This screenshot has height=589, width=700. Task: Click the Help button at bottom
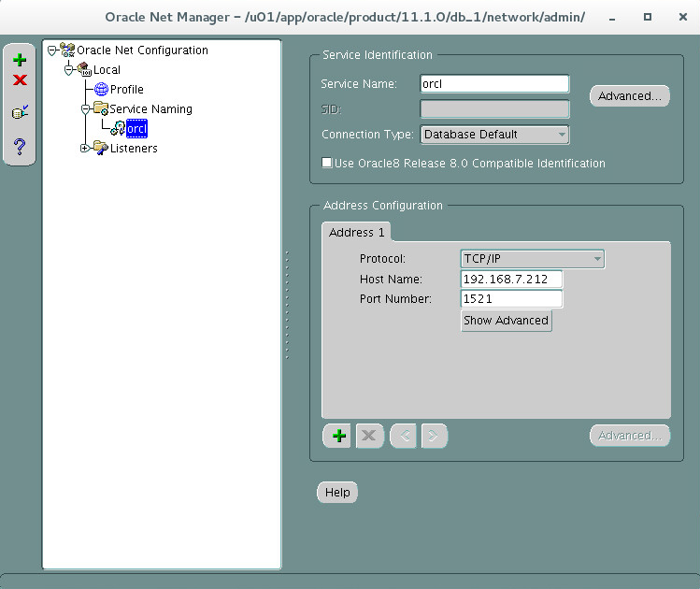[x=337, y=492]
